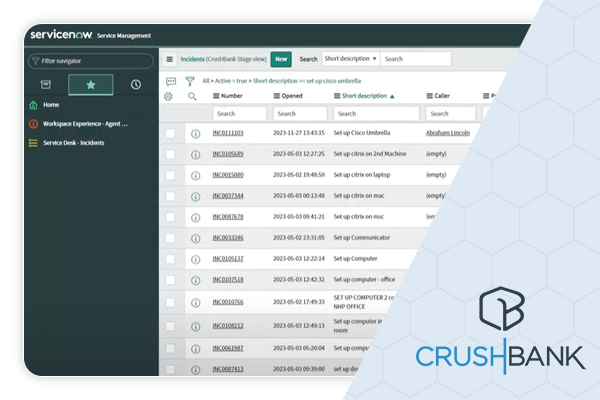Preview incident INC0087678 info icon
This screenshot has height=400, width=600.
[x=196, y=217]
